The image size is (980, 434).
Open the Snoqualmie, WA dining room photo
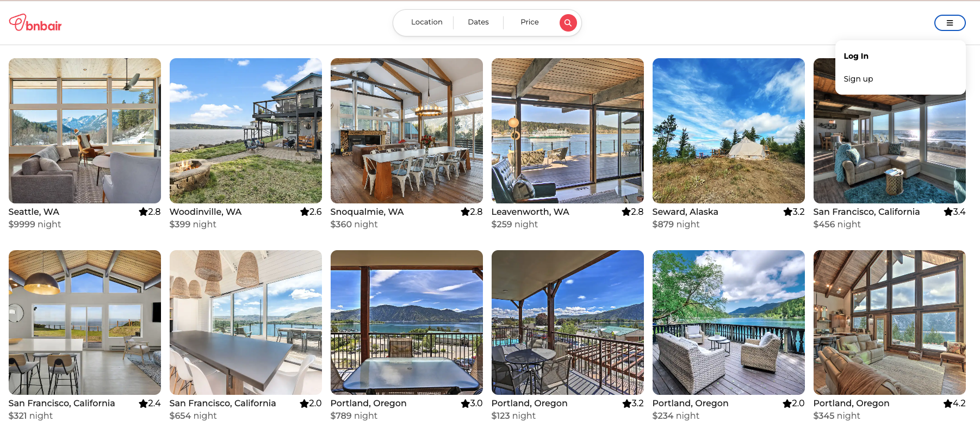[x=407, y=131]
